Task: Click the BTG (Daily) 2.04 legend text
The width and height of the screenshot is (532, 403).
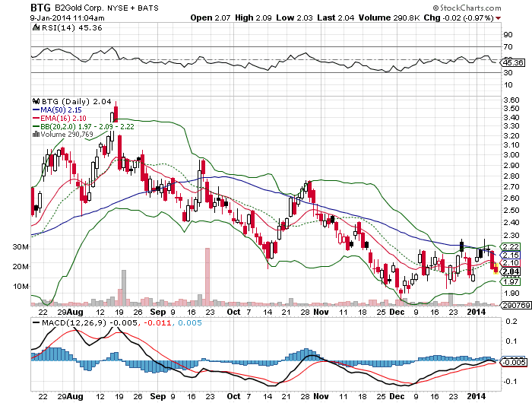Action: click(76, 101)
